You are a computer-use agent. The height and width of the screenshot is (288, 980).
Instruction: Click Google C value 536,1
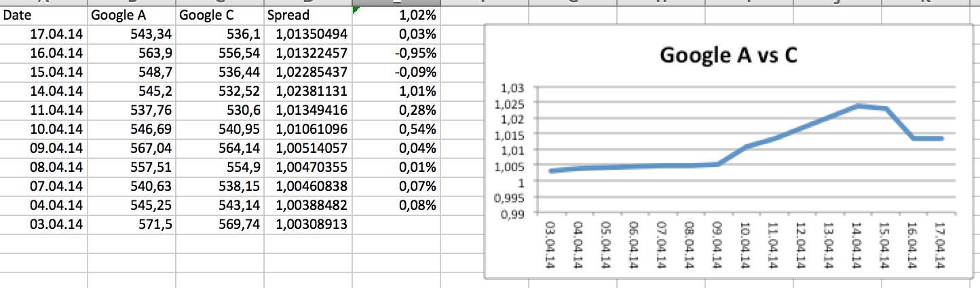[x=220, y=34]
